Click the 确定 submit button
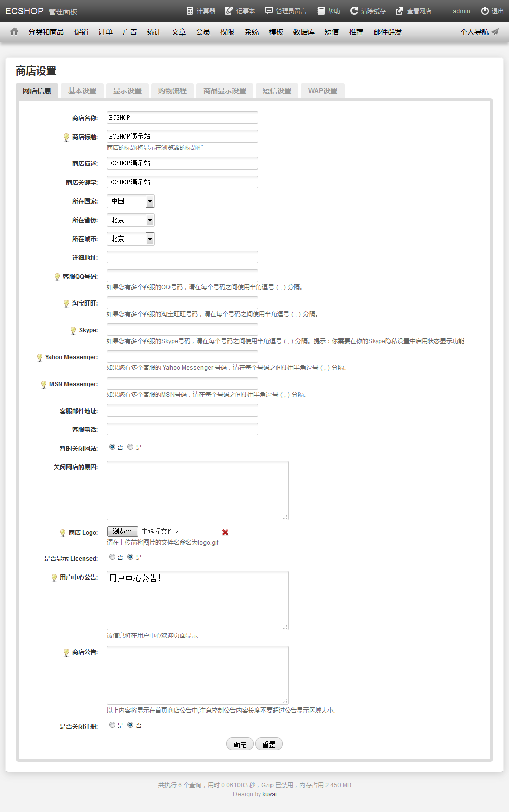The height and width of the screenshot is (812, 509). tap(240, 745)
